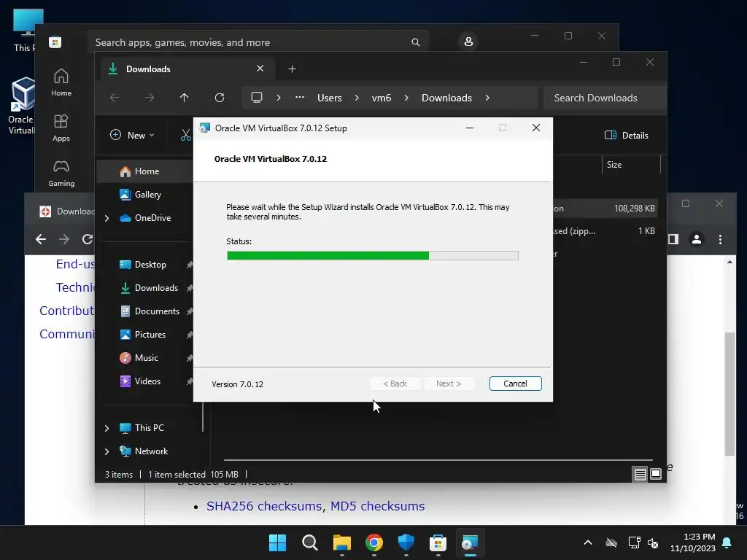Show hidden system tray icons
Screen dimensions: 747x560
click(x=588, y=542)
